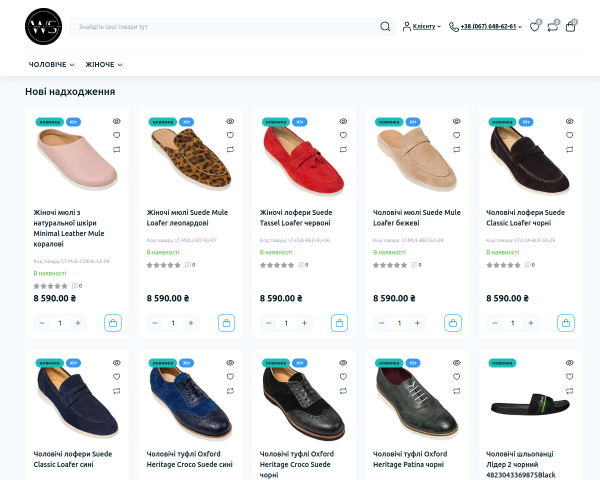Image resolution: width=600 pixels, height=480 pixels.
Task: Quick view coral Minimal Leather Mule
Action: pos(117,121)
